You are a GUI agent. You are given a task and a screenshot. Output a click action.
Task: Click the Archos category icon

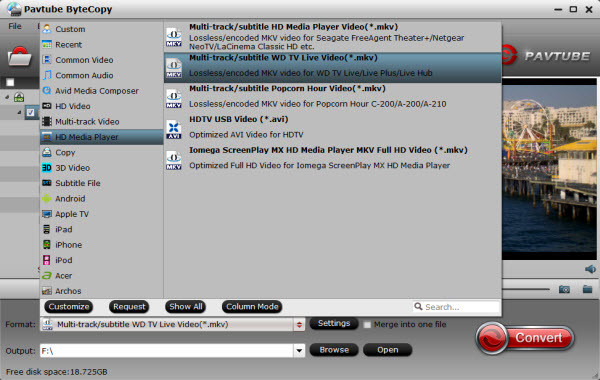pyautogui.click(x=47, y=291)
